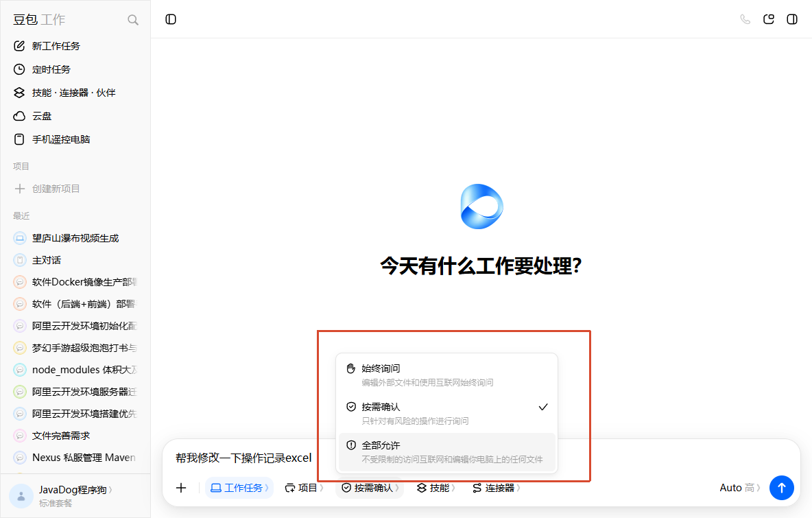Open the 阿里云开发环境搭建优先 conversation

tap(75, 414)
